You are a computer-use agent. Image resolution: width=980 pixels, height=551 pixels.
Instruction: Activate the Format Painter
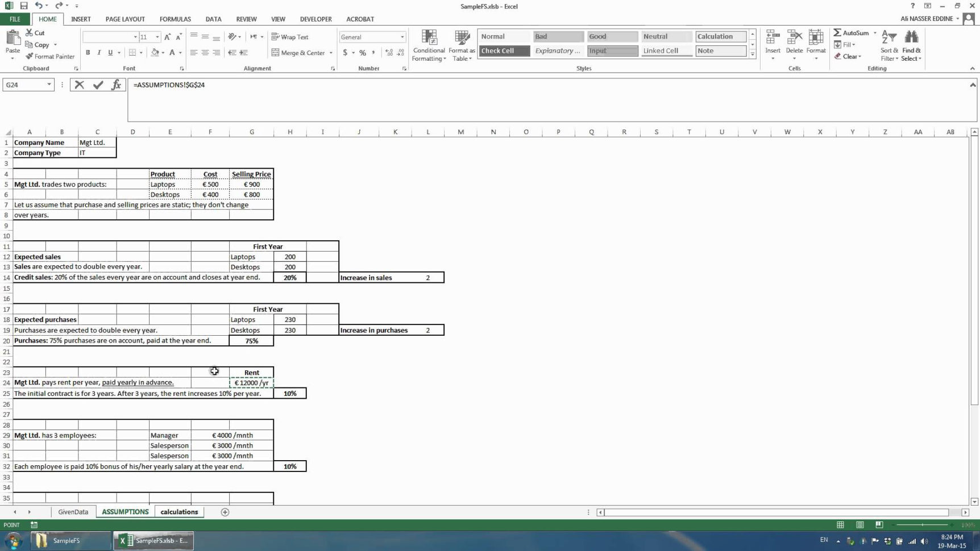click(50, 56)
